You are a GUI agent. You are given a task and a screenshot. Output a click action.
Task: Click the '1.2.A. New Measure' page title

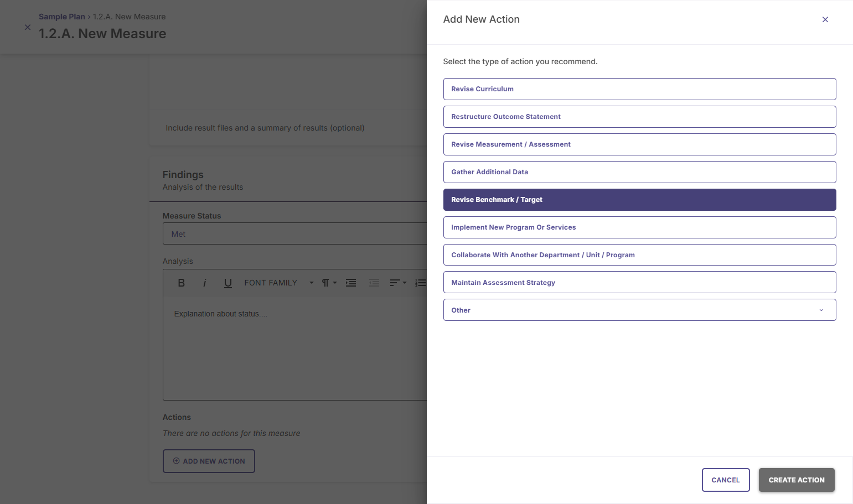(102, 34)
